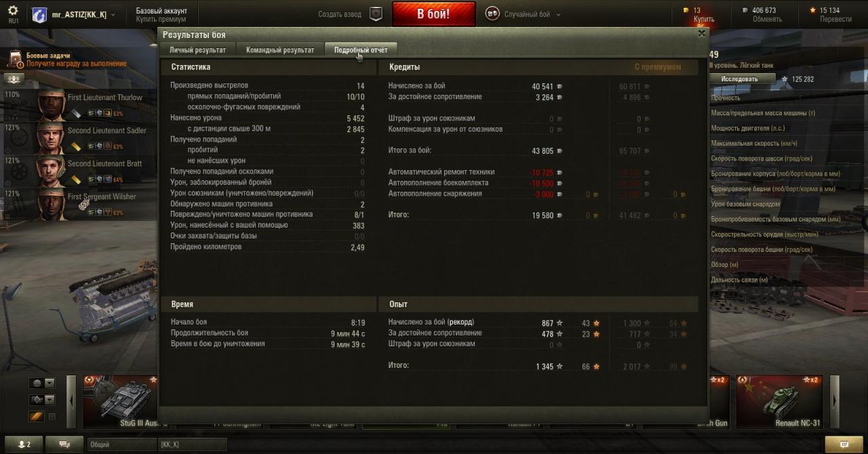Click the red В бой! button
Screen dimensions: 868x454
[433, 14]
